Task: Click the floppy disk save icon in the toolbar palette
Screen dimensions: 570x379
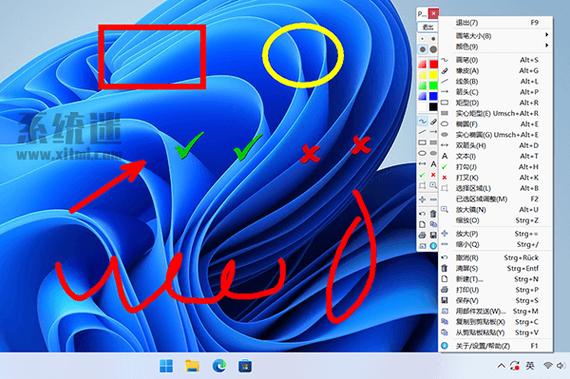Action: 433,235
